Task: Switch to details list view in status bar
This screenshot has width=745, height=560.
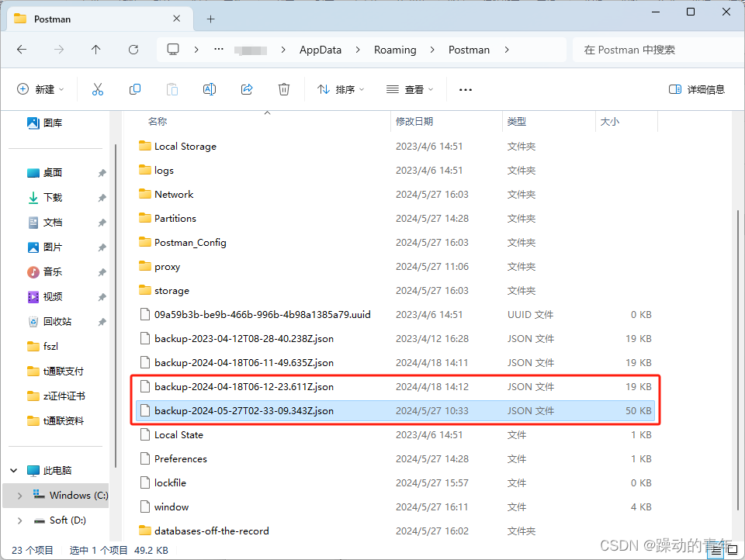Action: (x=716, y=551)
